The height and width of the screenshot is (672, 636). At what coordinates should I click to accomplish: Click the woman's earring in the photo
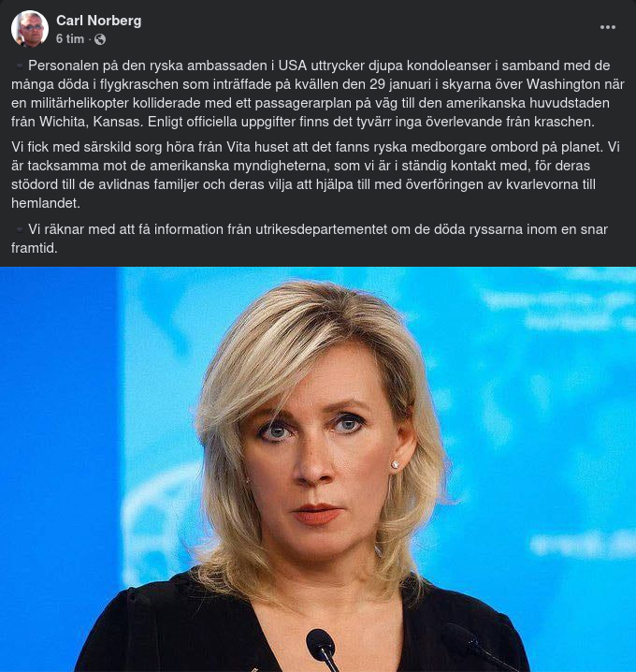point(396,464)
